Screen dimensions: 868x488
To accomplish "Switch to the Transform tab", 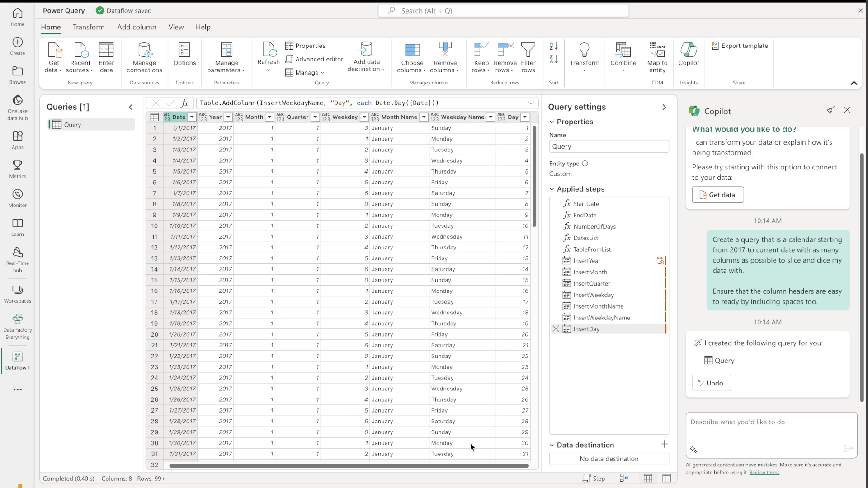I will click(x=89, y=27).
